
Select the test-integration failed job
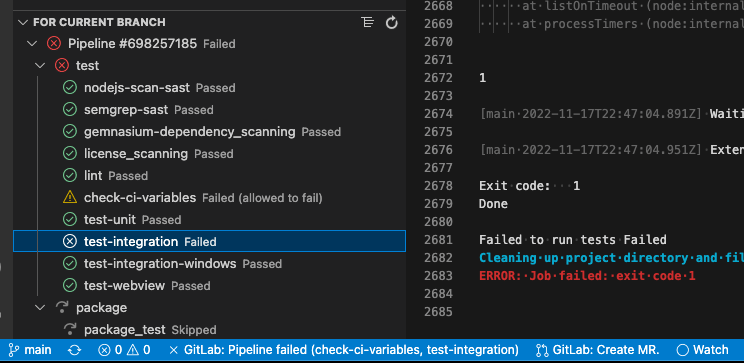209,241
